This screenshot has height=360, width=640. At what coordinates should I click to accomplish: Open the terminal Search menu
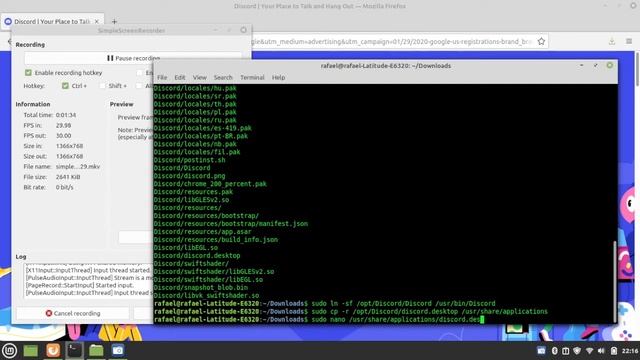223,77
